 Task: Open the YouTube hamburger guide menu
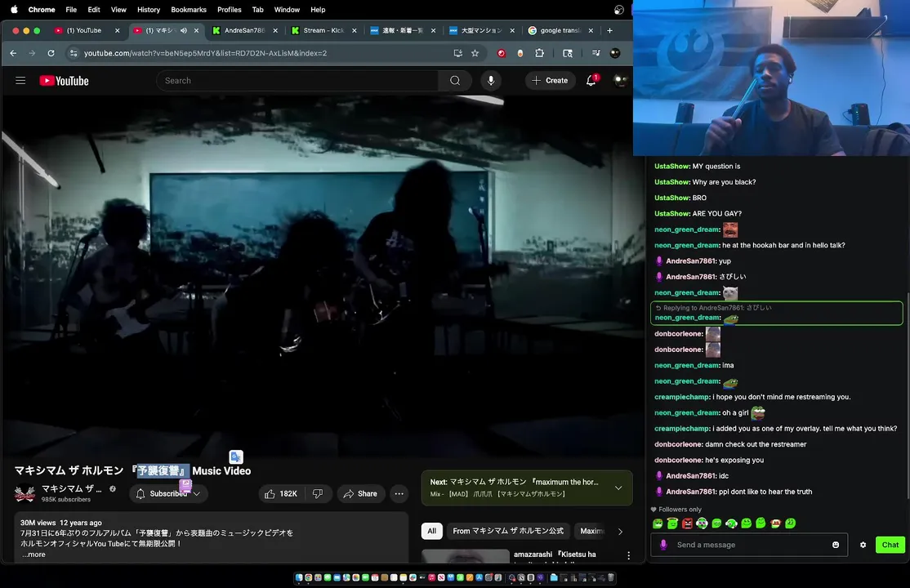coord(20,81)
